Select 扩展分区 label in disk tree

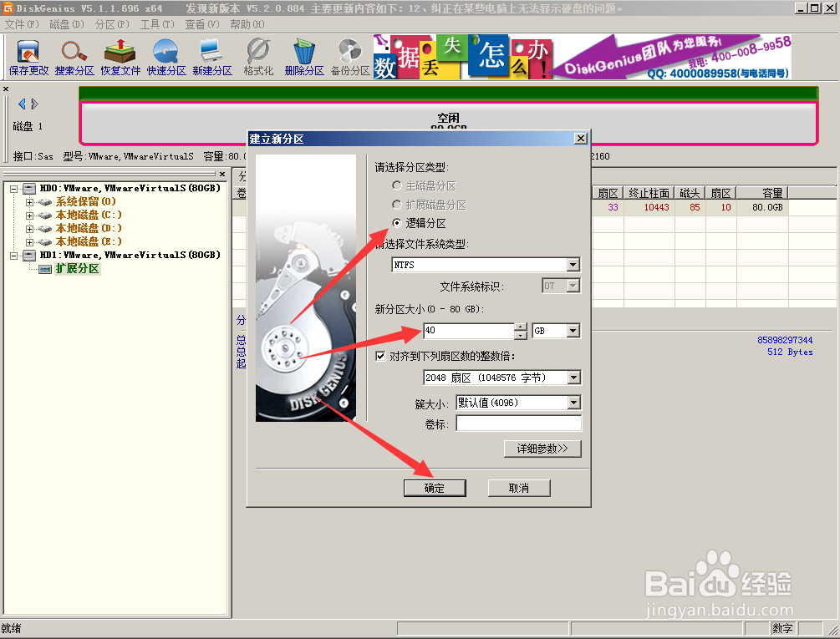(x=77, y=269)
